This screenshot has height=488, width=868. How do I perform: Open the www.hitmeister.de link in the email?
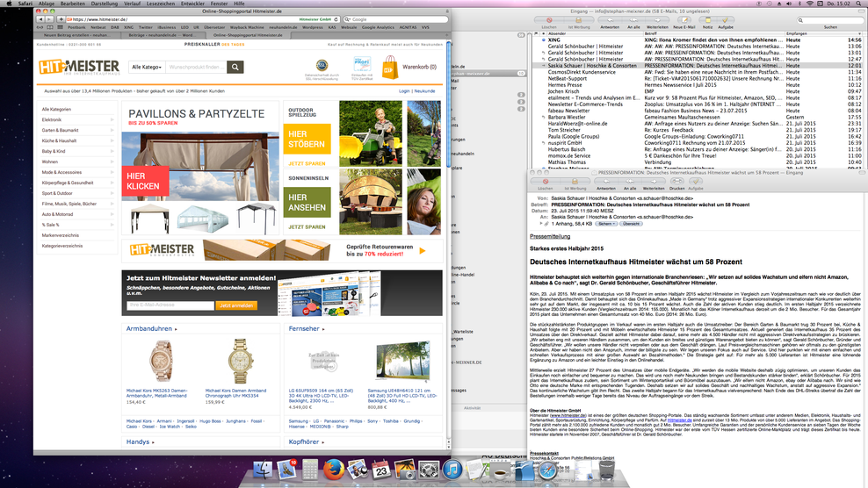coord(567,415)
